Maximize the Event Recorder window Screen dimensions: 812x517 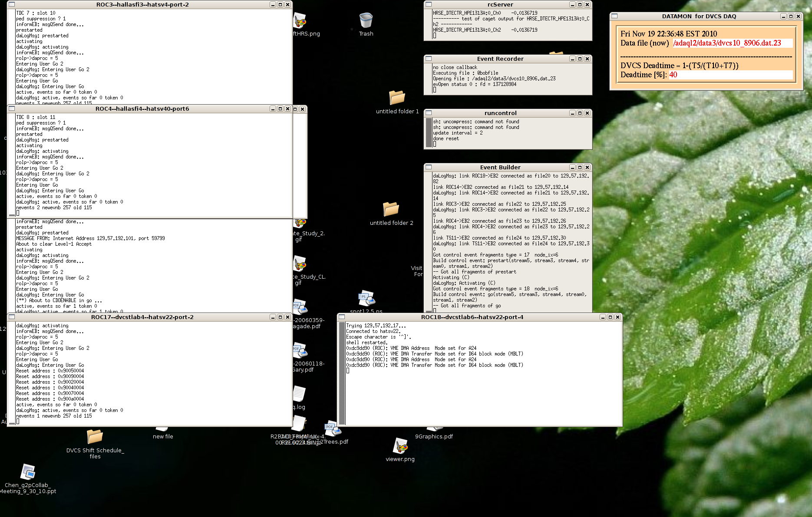click(580, 59)
